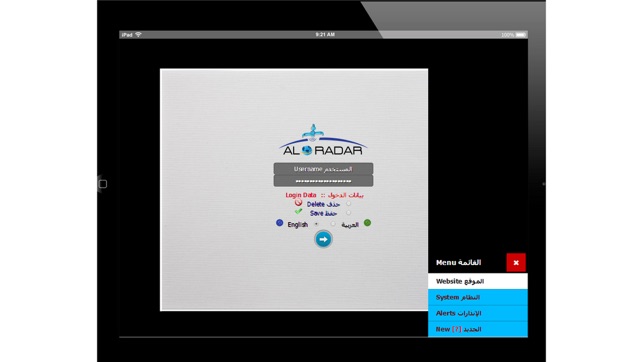Select the Delete login data radio button
643x362 pixels.
click(x=348, y=203)
